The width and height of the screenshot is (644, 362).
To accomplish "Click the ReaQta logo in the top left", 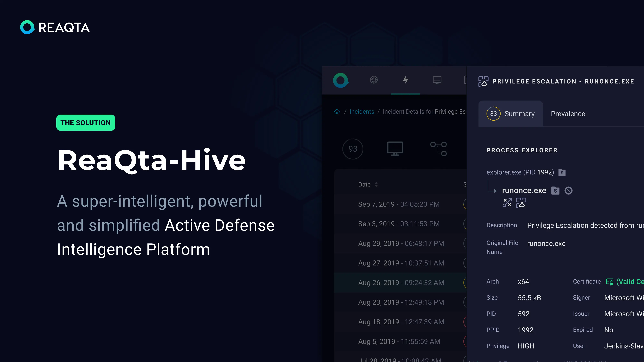I will pyautogui.click(x=55, y=27).
